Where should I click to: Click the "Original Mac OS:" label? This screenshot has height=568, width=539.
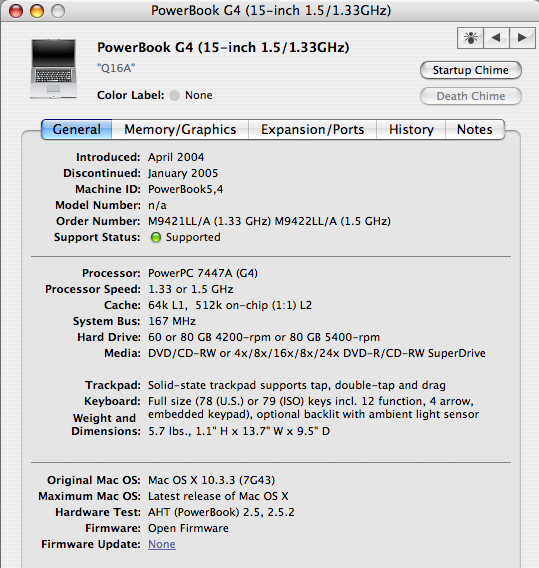[x=94, y=480]
